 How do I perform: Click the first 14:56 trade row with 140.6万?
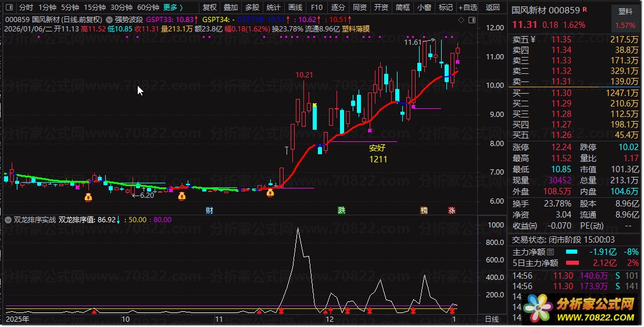[575, 276]
